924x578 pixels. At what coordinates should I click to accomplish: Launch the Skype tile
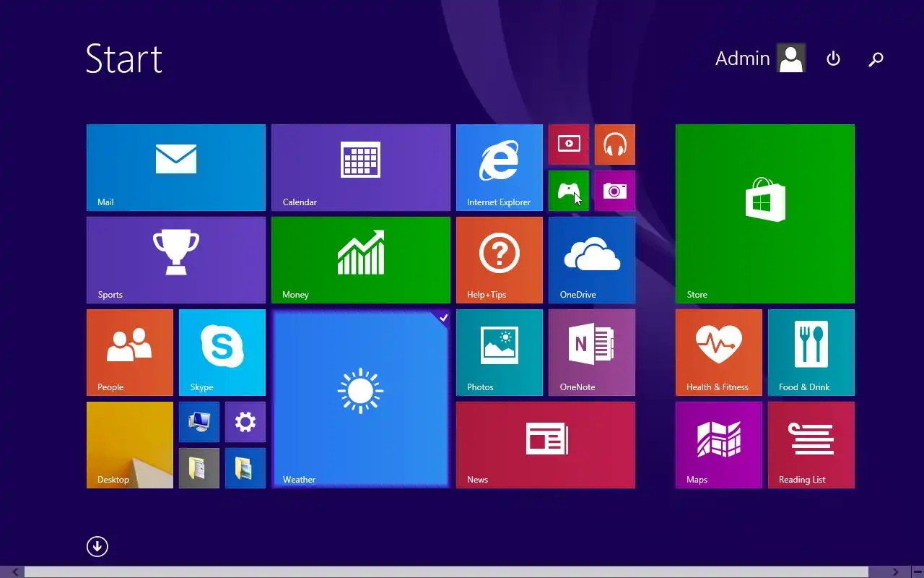coord(222,353)
